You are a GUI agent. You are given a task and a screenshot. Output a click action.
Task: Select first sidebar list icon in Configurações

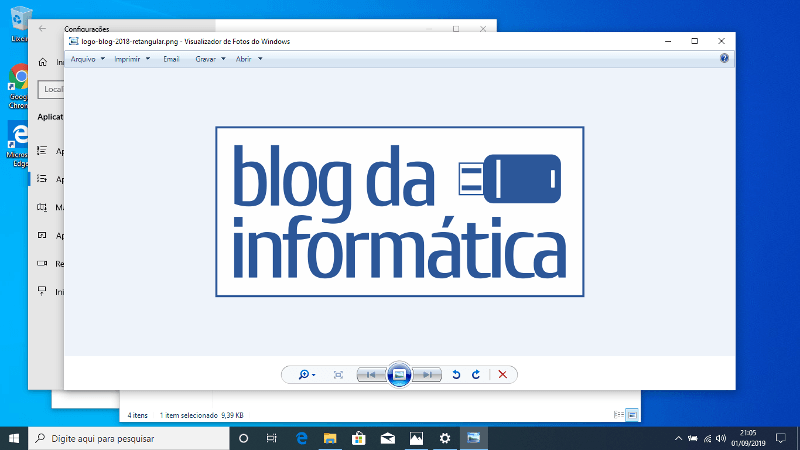(x=42, y=151)
